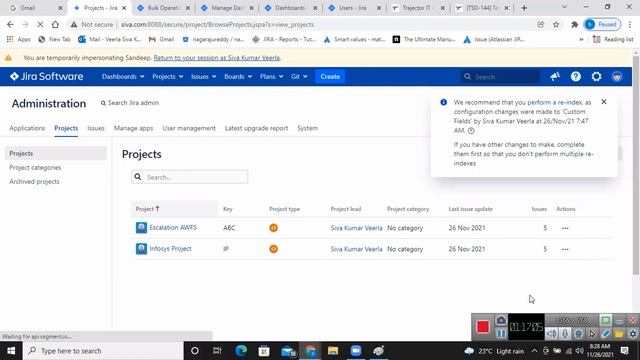Show hidden system tray icons
640x360 pixels.
click(x=534, y=351)
